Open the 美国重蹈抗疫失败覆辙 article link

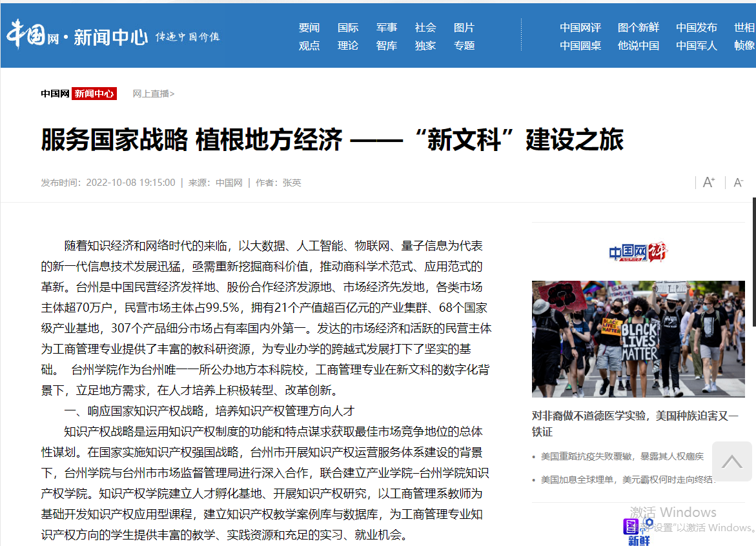click(x=622, y=456)
